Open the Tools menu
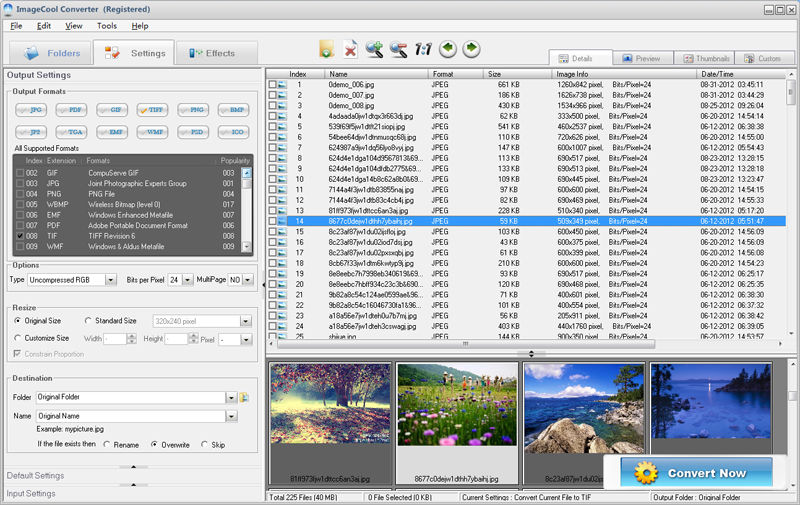 pyautogui.click(x=106, y=25)
